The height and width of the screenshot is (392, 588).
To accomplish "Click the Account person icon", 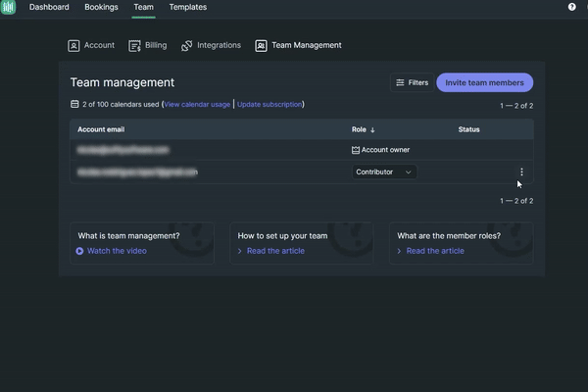I will coord(73,45).
